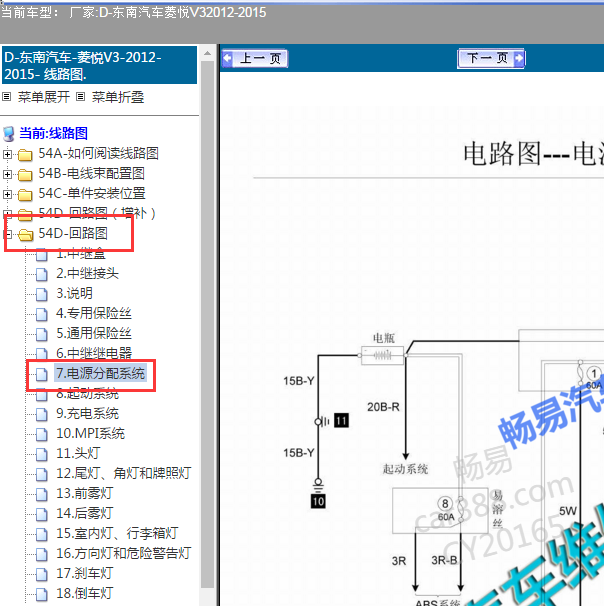Open 9.充电系统 page
The height and width of the screenshot is (606, 604).
click(x=87, y=413)
